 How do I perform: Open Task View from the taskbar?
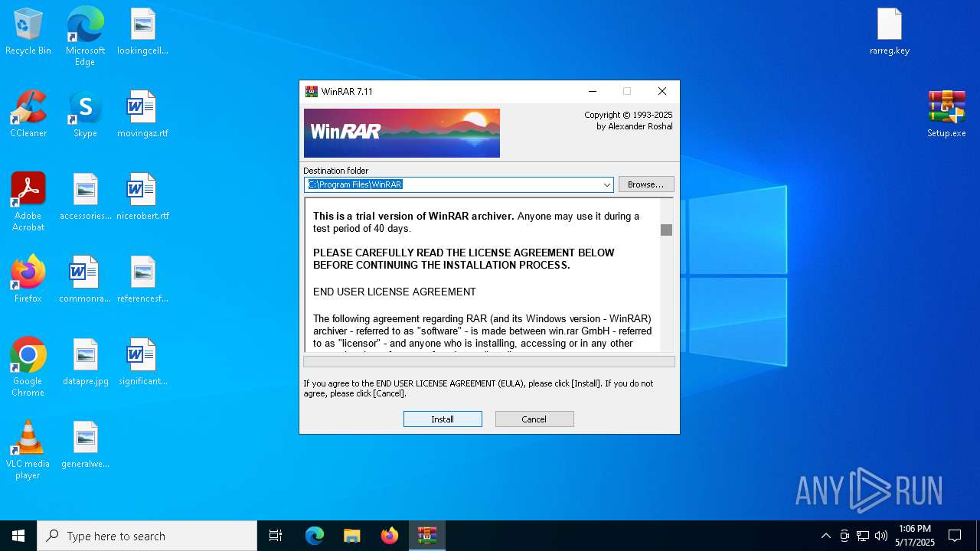click(x=276, y=536)
